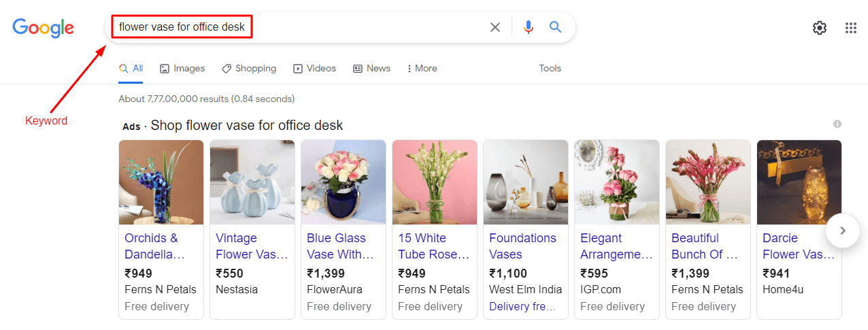The width and height of the screenshot is (868, 330).
Task: Open the settings gear icon
Action: coord(820,28)
